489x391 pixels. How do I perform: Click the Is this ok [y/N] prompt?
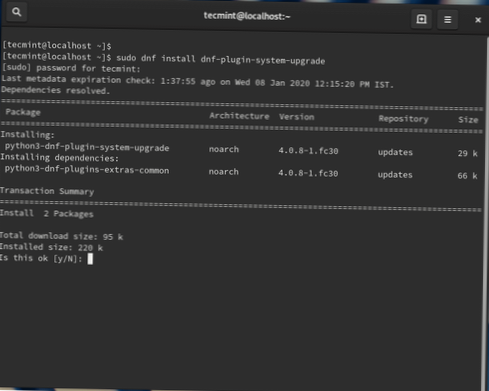click(41, 258)
